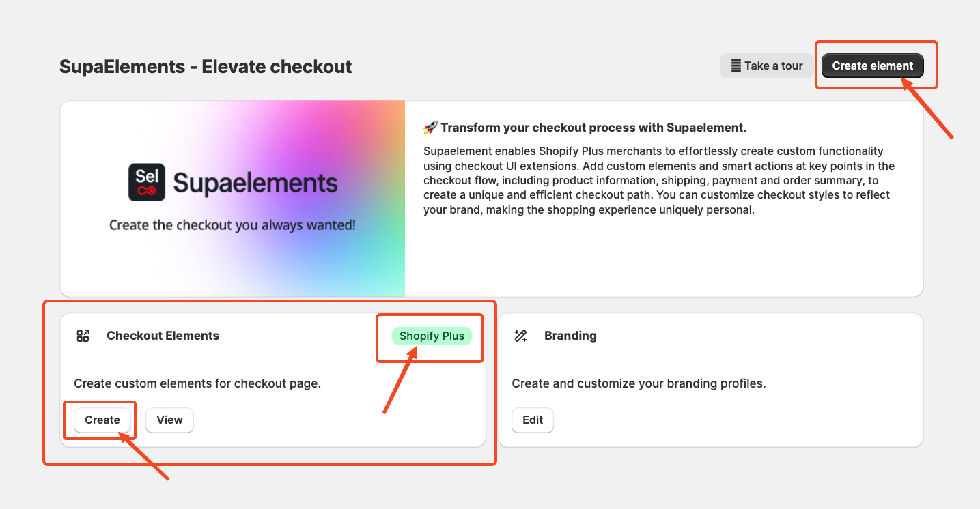Edit branding profiles
The width and height of the screenshot is (980, 509).
[533, 420]
